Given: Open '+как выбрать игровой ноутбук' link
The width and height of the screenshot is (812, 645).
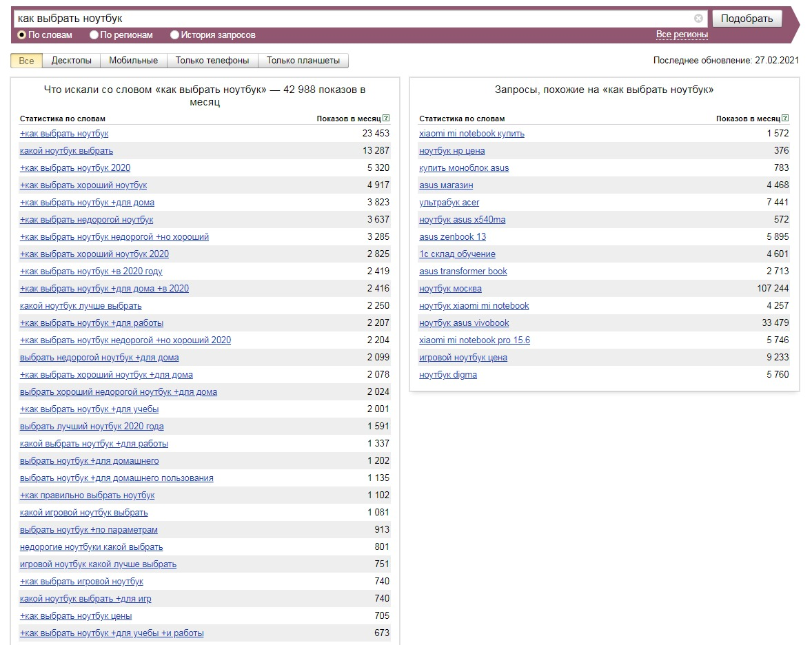Looking at the screenshot, I should click(x=81, y=582).
